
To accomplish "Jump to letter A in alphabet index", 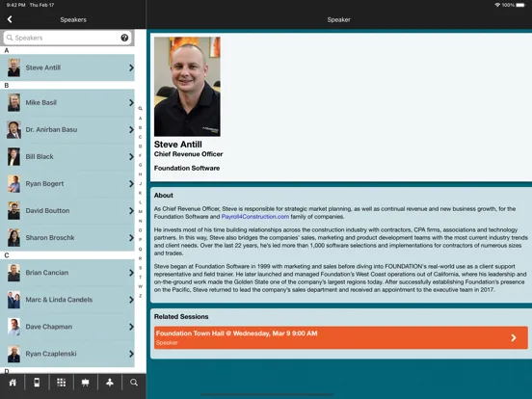I will click(x=140, y=119).
